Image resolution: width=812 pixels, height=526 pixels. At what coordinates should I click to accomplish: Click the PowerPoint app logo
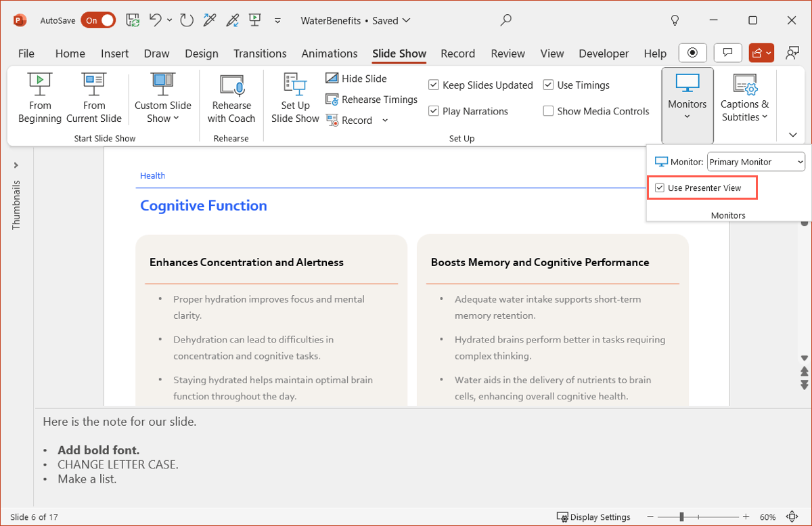point(19,20)
